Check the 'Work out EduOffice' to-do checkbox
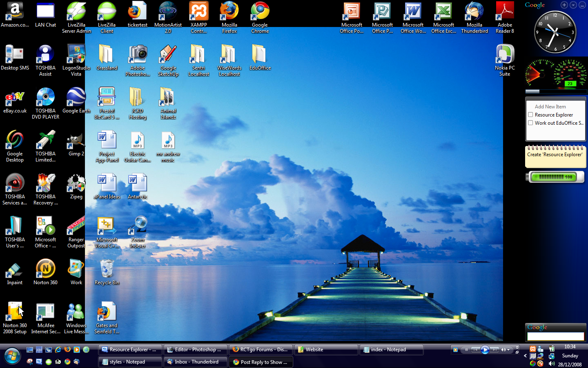This screenshot has height=368, width=588. coord(530,123)
